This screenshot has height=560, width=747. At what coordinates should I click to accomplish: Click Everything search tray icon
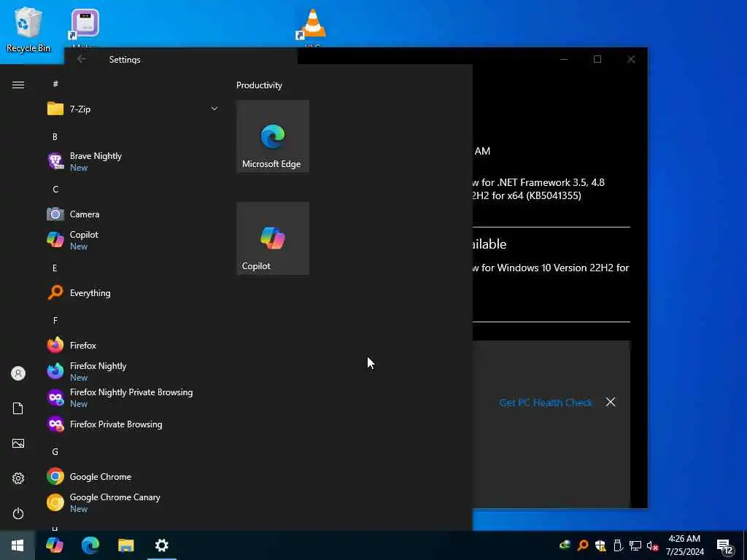coord(582,545)
